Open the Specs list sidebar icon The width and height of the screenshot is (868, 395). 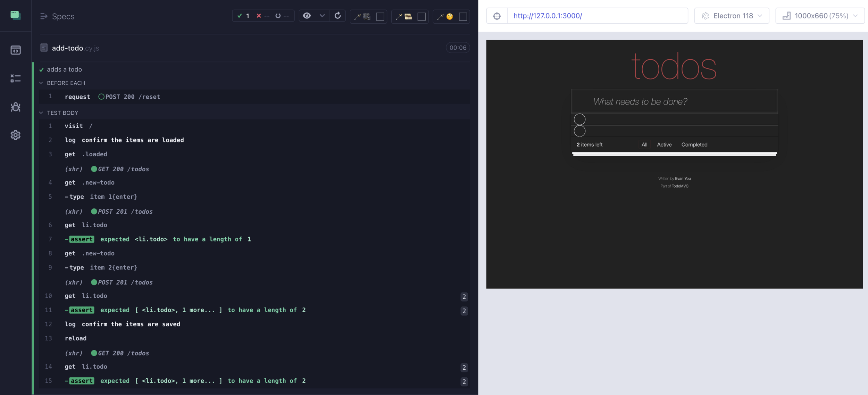click(x=15, y=50)
